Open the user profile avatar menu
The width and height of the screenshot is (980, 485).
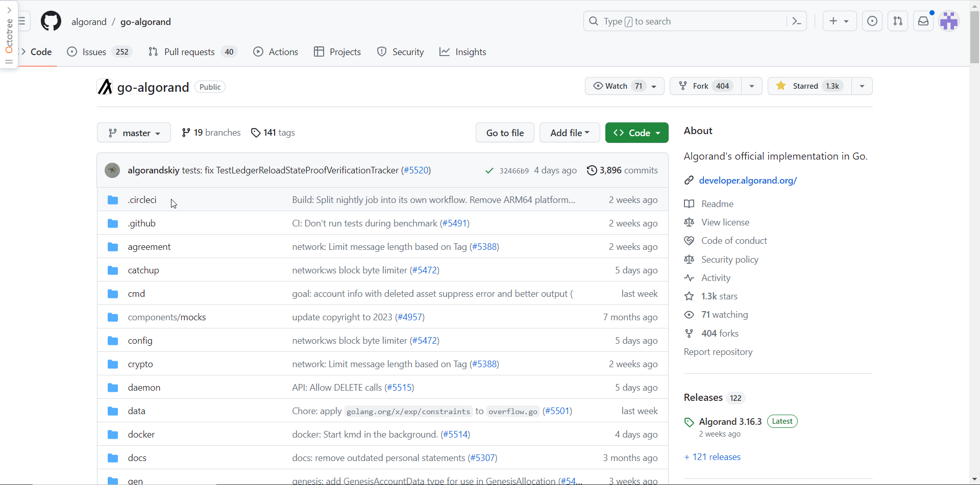(949, 21)
